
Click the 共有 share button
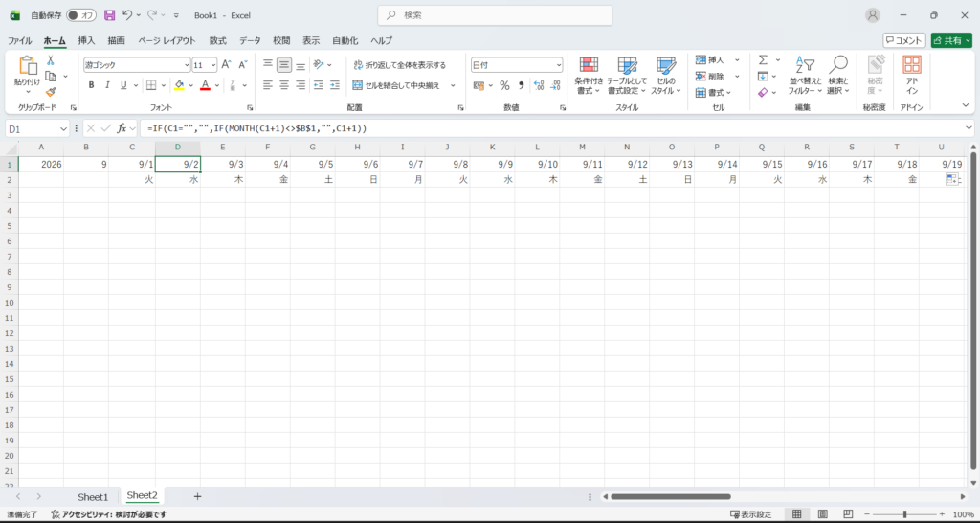click(x=951, y=40)
